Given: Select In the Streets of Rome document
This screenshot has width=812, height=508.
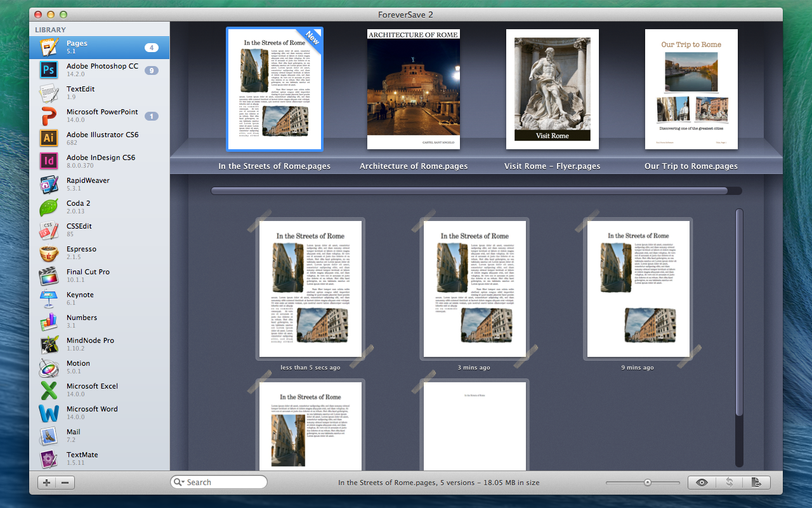Looking at the screenshot, I should 275,89.
